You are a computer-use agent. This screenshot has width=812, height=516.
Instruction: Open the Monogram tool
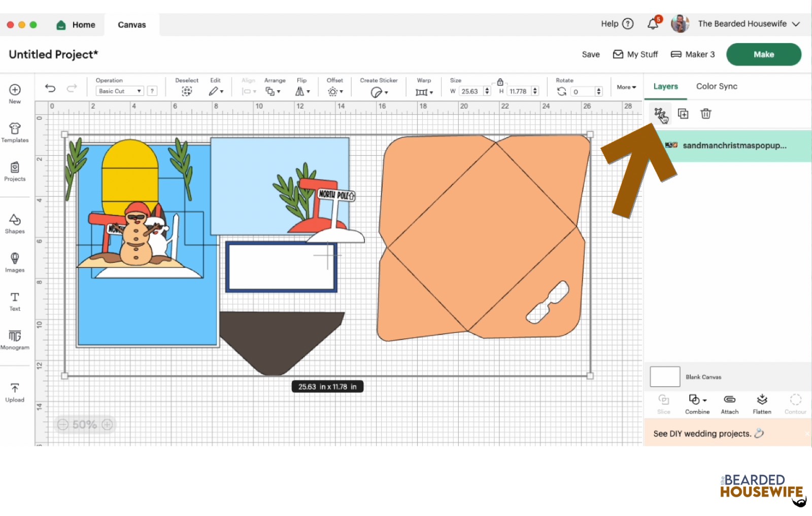click(x=15, y=340)
